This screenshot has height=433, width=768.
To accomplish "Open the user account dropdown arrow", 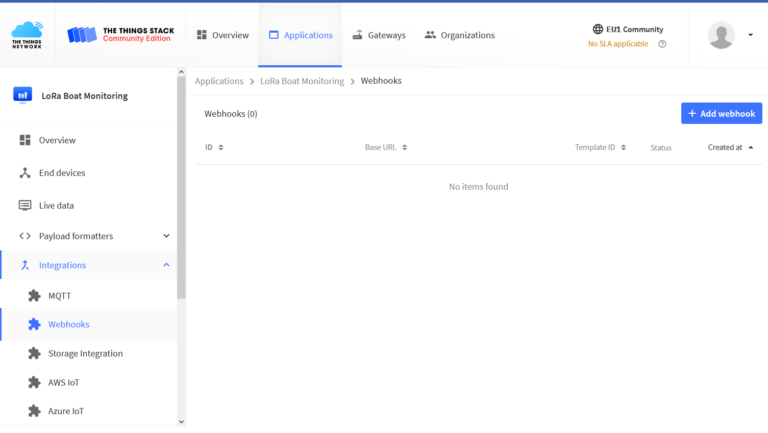I will coord(750,35).
